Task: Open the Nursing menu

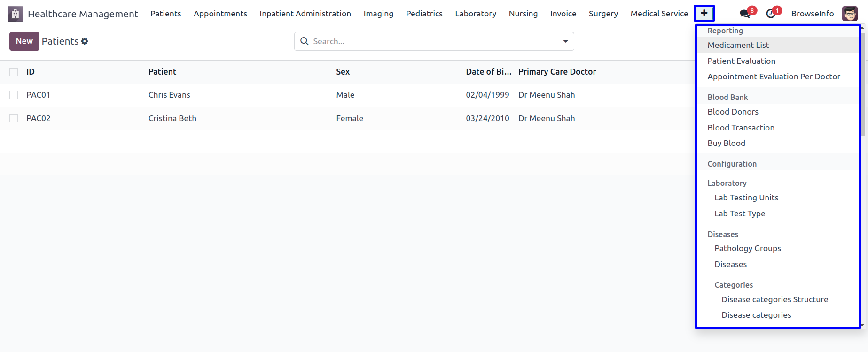Action: [523, 14]
